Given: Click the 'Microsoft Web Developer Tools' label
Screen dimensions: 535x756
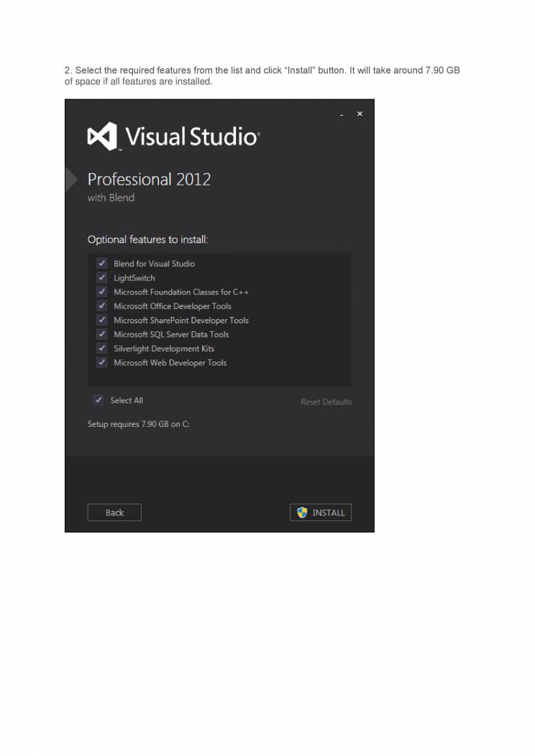Looking at the screenshot, I should pyautogui.click(x=170, y=363).
